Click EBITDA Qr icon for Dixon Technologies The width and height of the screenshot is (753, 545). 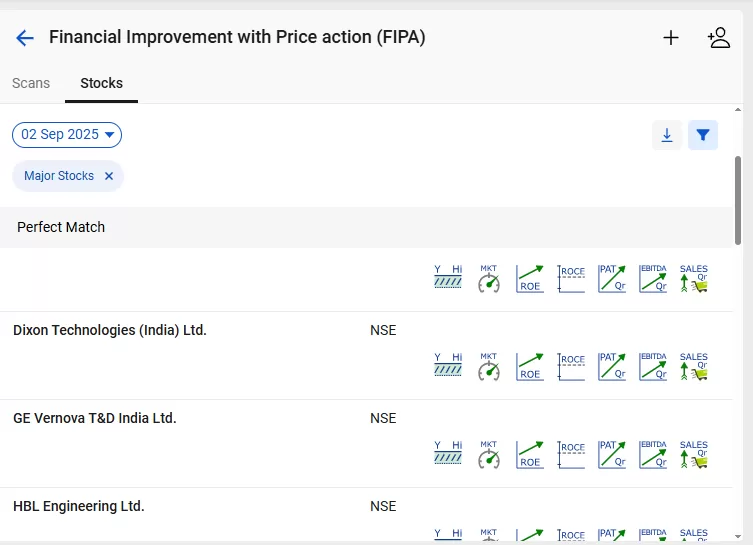click(653, 366)
